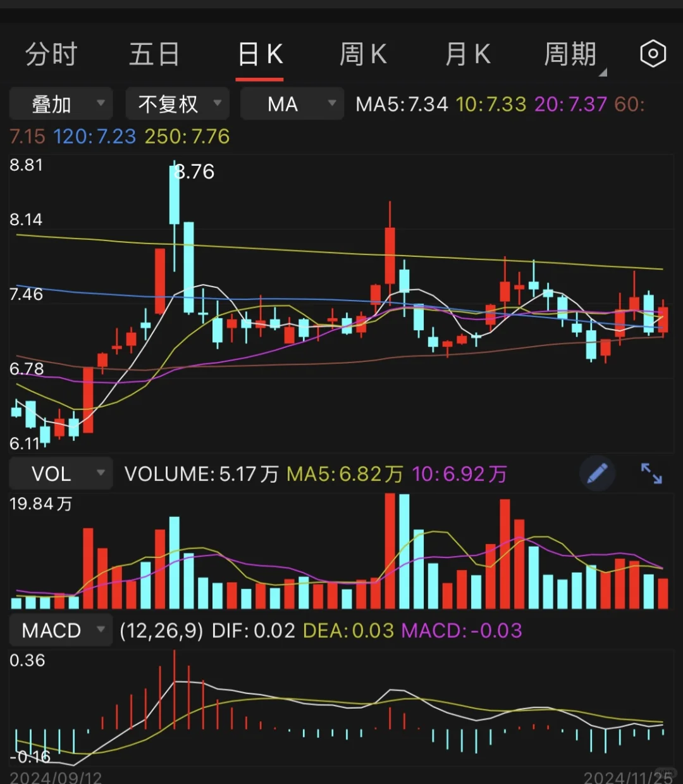Tap the MACD:-0.03 value
683x784 pixels.
pos(462,631)
